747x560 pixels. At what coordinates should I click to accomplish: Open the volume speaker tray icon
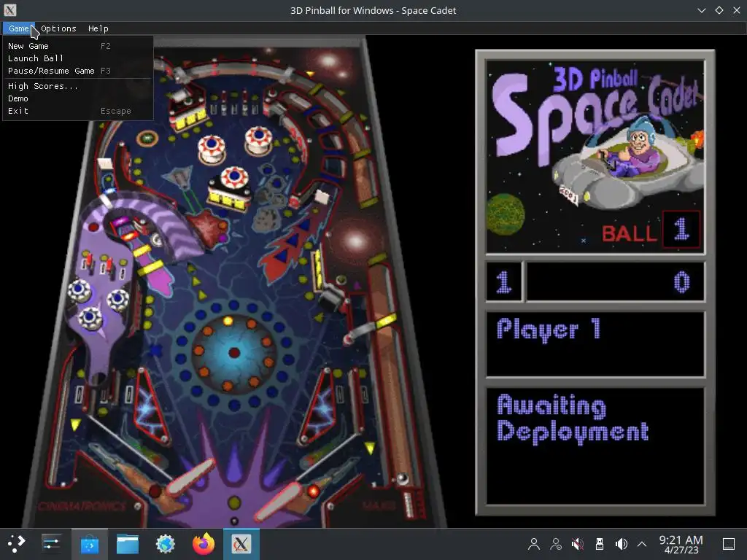[x=621, y=544]
